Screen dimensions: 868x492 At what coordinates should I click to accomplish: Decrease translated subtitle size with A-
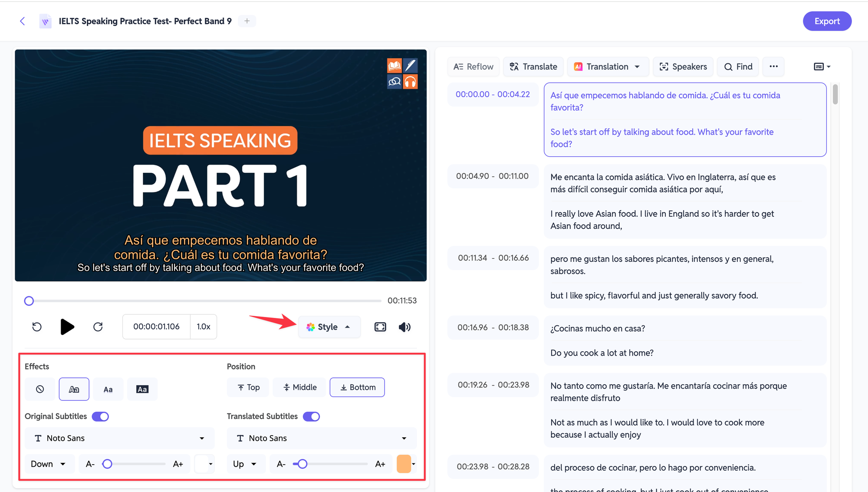tap(281, 464)
